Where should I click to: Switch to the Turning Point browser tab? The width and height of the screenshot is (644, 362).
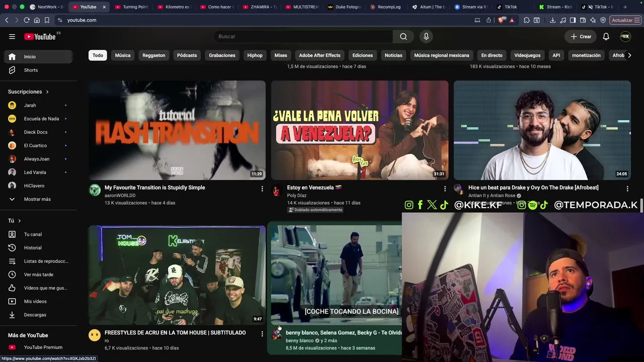(131, 7)
